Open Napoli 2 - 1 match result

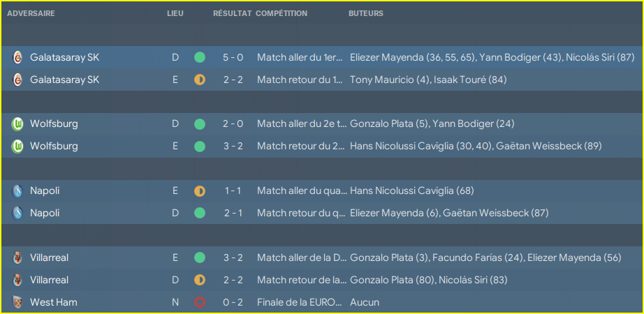click(233, 213)
